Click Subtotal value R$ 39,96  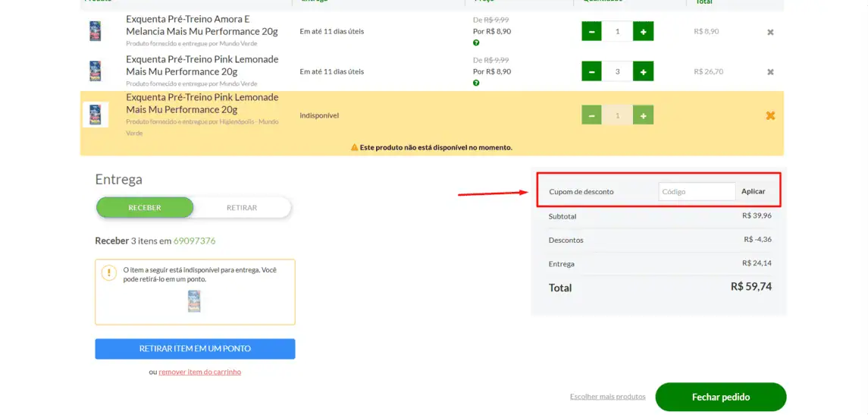click(757, 215)
